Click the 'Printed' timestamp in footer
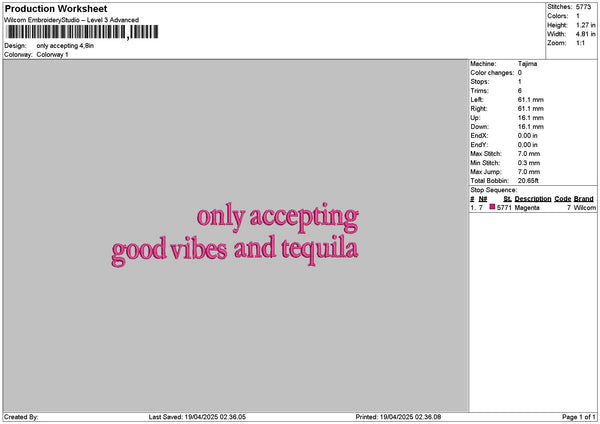This screenshot has height=424, width=600. pyautogui.click(x=398, y=417)
